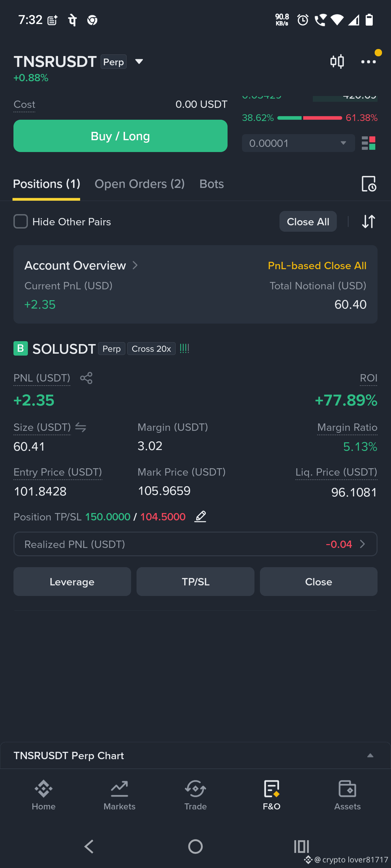Switch the order book layout icon

368,143
